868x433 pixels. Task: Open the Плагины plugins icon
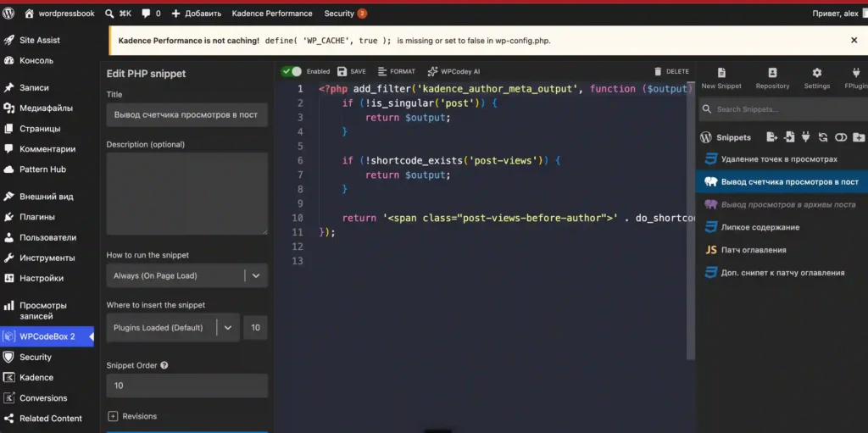coord(8,217)
